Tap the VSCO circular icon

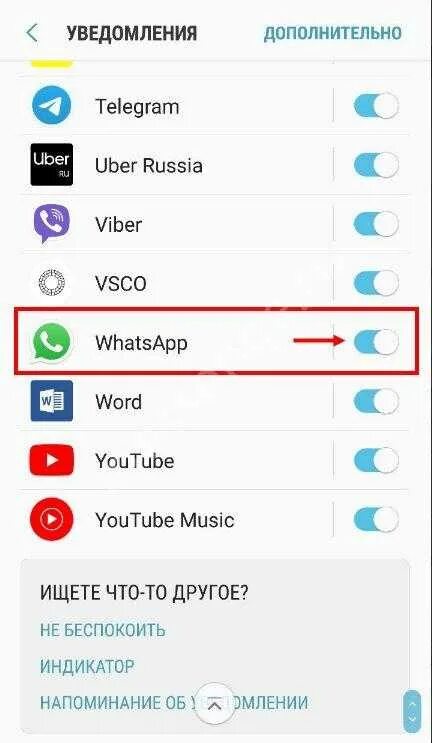52,283
